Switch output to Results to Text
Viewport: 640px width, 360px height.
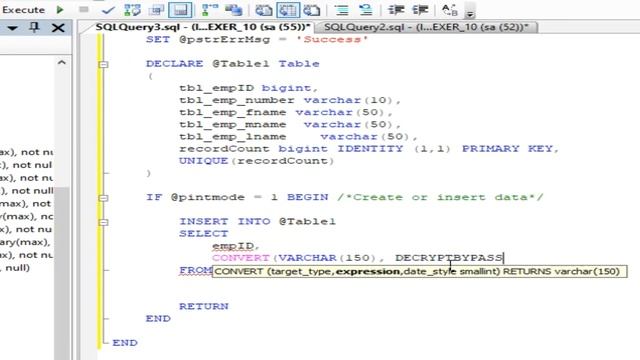tap(264, 10)
